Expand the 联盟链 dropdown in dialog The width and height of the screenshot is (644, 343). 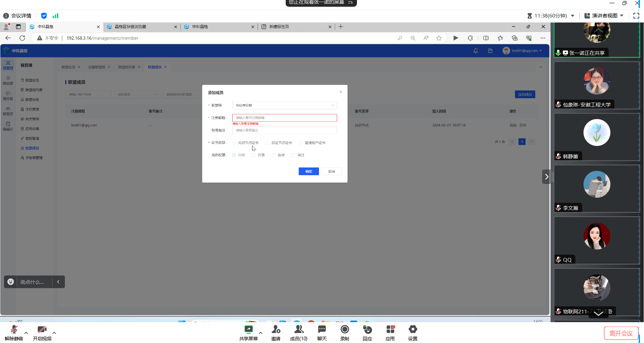pos(284,106)
